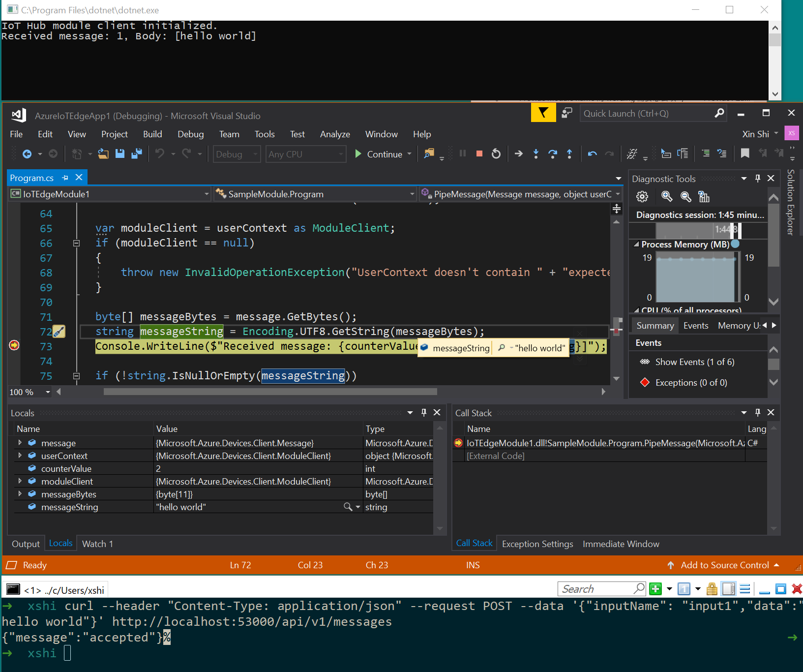The image size is (803, 672).
Task: Open the Debug menu
Action: (x=190, y=134)
